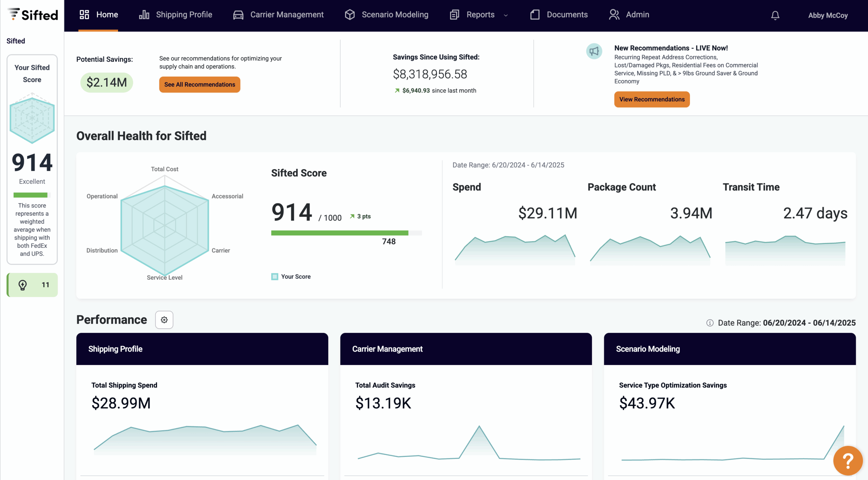
Task: Click Service Type Optimization Savings chart
Action: (x=733, y=443)
